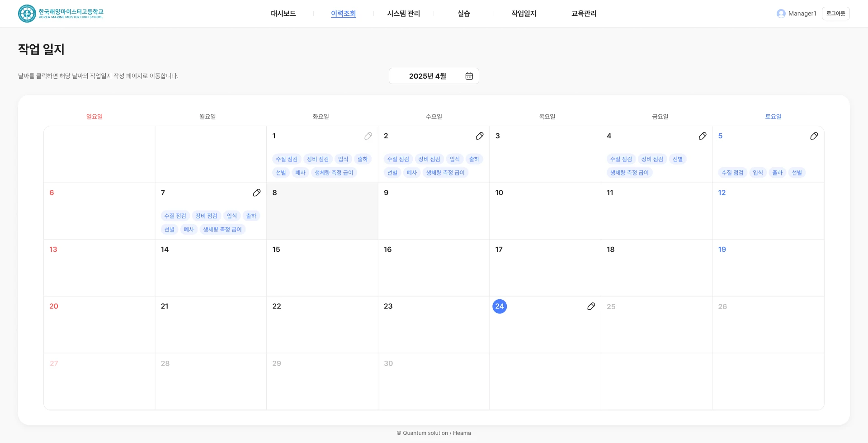The image size is (868, 443).
Task: Open the 2025년 4월 month selector
Action: click(x=434, y=76)
